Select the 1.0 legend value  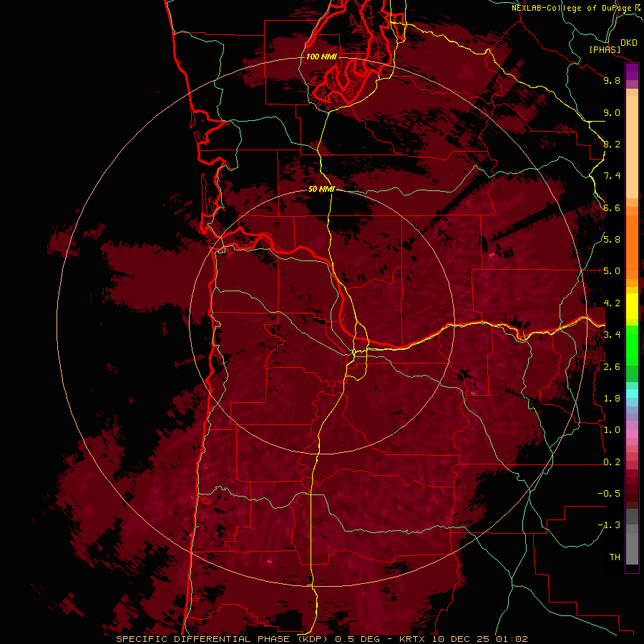(x=612, y=430)
